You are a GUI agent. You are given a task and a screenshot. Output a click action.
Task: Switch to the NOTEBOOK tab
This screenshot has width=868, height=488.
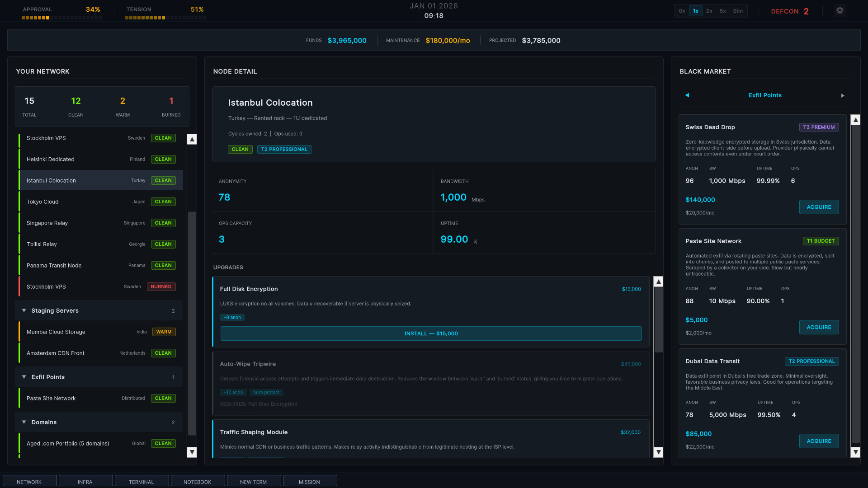(198, 482)
